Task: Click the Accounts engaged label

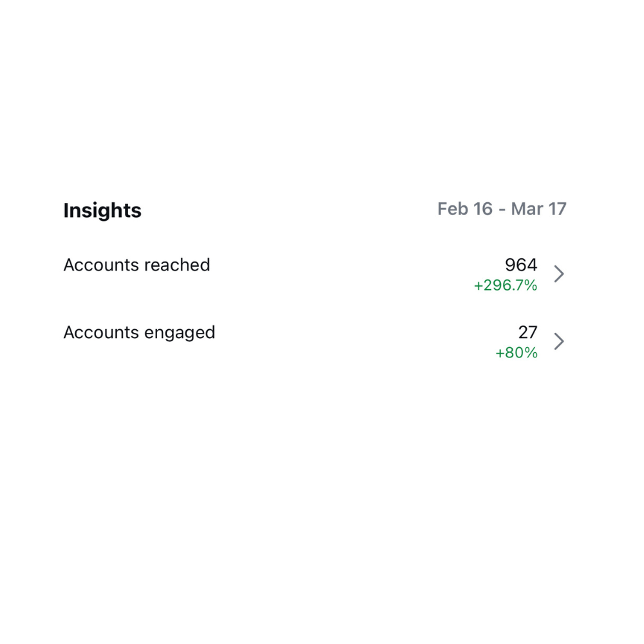Action: coord(139,333)
